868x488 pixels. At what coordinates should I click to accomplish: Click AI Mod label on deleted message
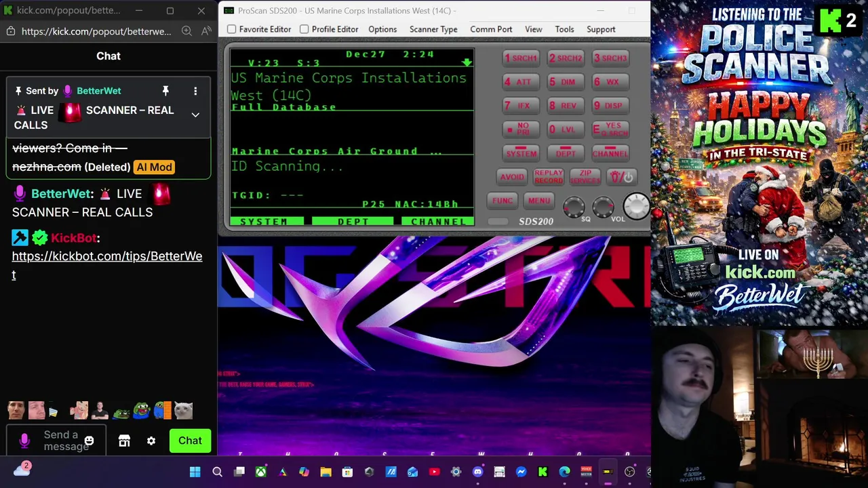coord(155,167)
